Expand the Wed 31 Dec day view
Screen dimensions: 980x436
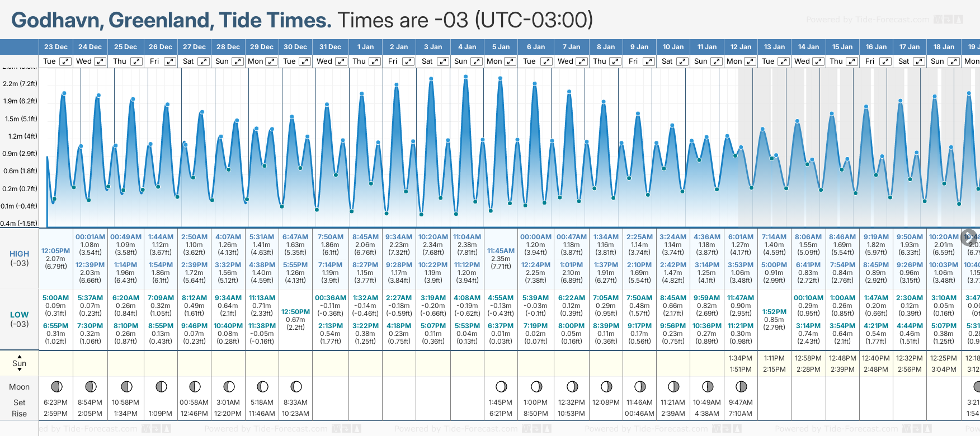coord(341,61)
